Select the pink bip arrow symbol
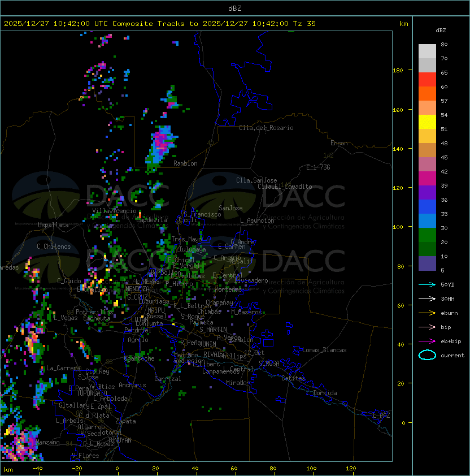The width and height of the screenshot is (470, 476). tap(427, 327)
